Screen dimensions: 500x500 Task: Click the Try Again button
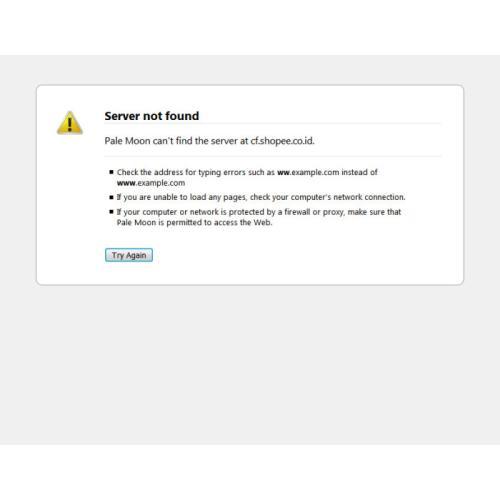[x=129, y=255]
